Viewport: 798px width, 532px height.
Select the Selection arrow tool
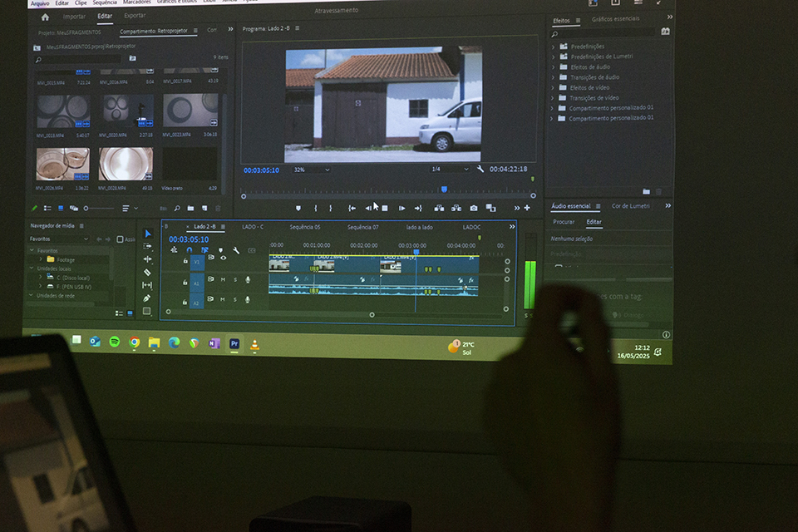tap(147, 234)
